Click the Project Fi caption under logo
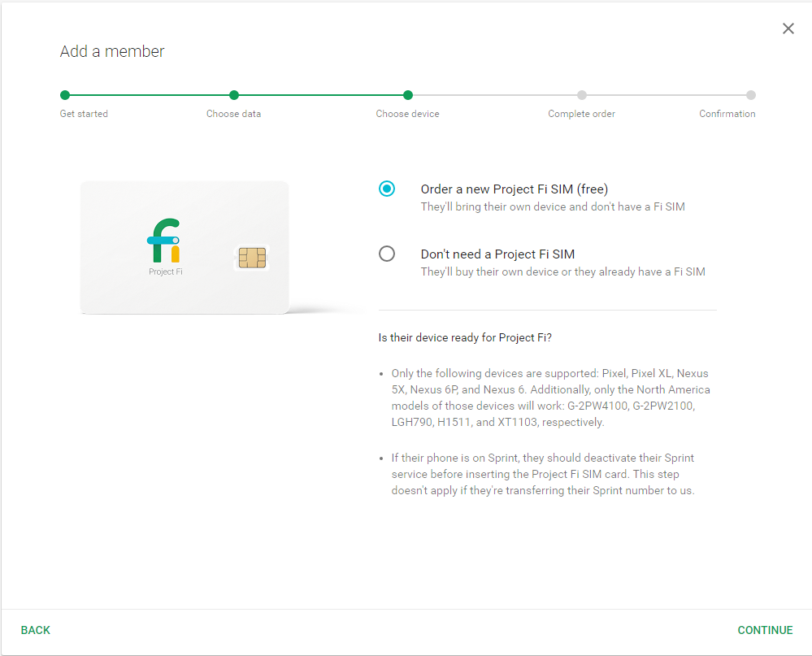This screenshot has height=656, width=812. (166, 272)
